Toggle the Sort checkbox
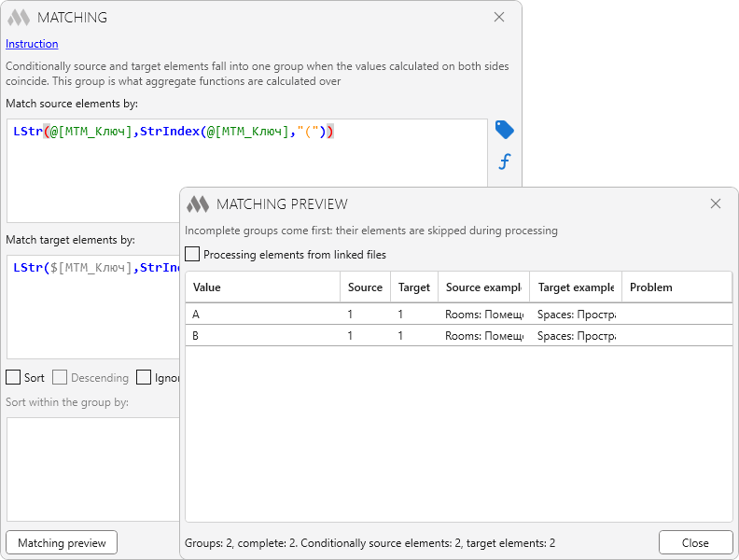This screenshot has height=560, width=739. pyautogui.click(x=13, y=377)
